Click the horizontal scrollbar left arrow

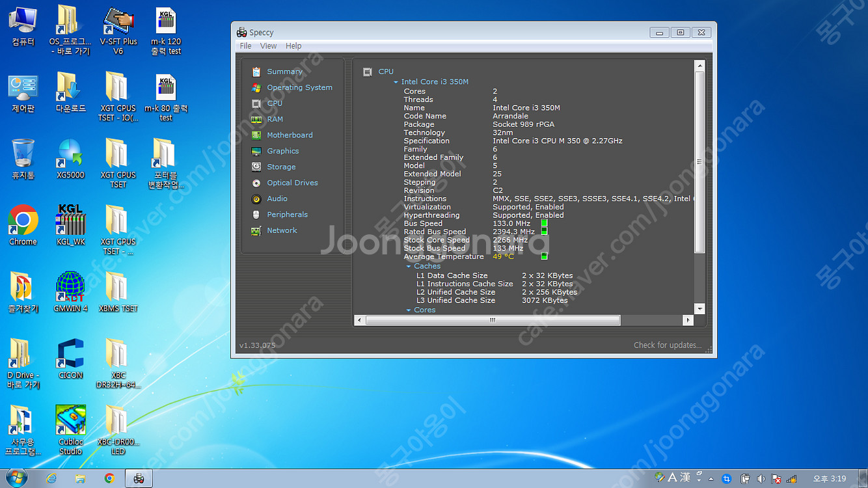coord(359,320)
